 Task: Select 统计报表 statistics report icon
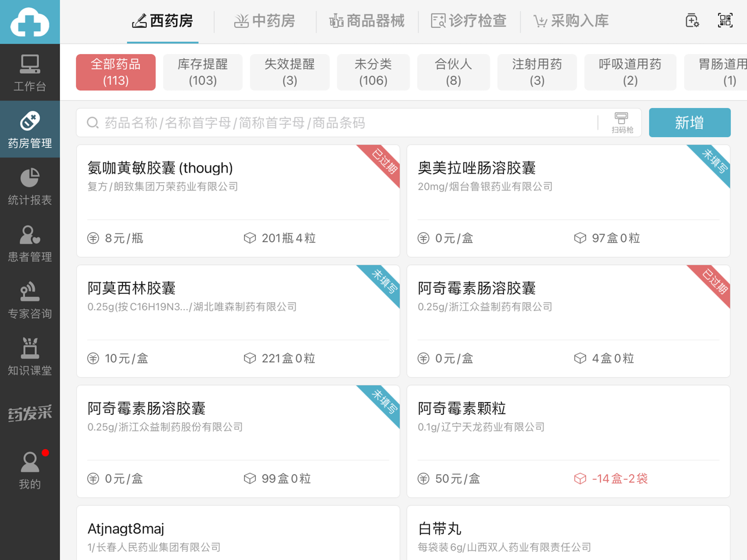(x=30, y=186)
